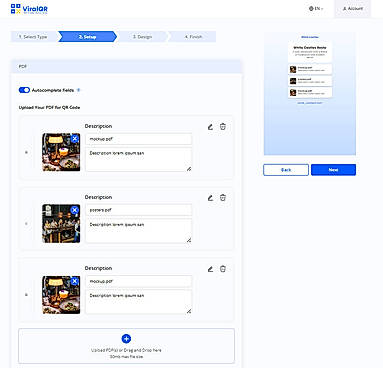Go to step 1 Select Type
This screenshot has width=383, height=368.
(x=34, y=37)
